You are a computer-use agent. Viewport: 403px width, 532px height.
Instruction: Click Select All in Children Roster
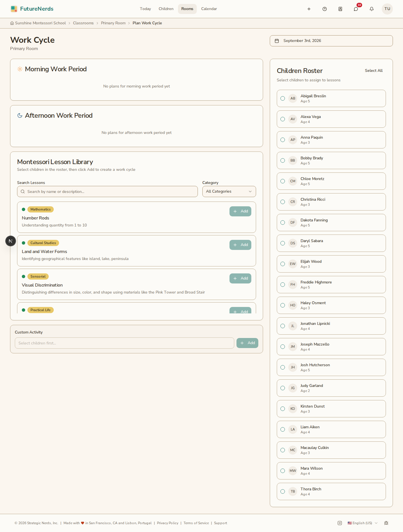374,71
